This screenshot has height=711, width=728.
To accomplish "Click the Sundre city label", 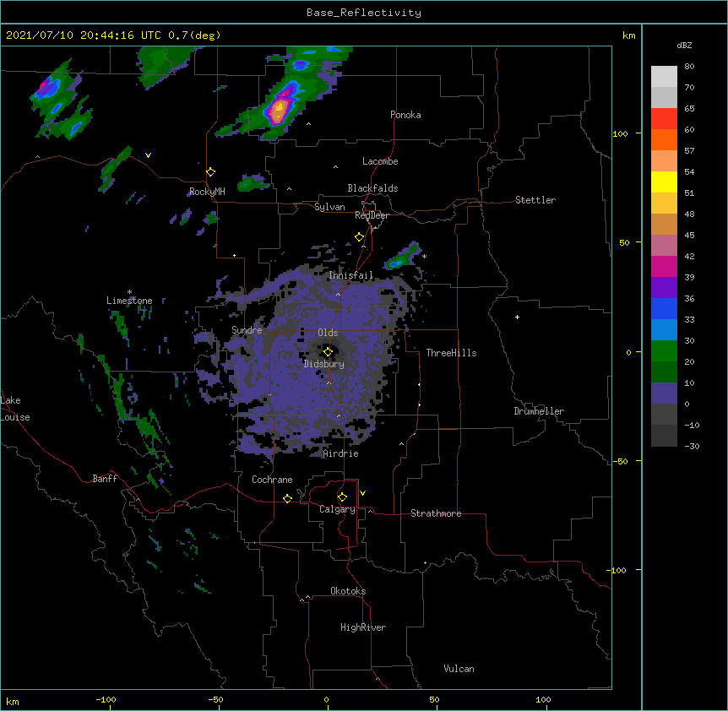I will click(247, 330).
